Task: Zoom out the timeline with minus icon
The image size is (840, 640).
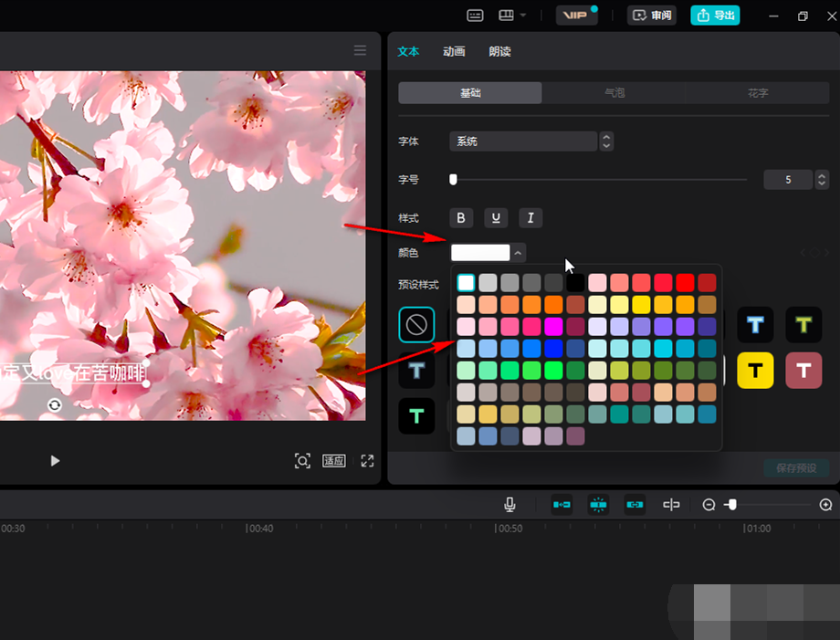Action: [x=709, y=505]
